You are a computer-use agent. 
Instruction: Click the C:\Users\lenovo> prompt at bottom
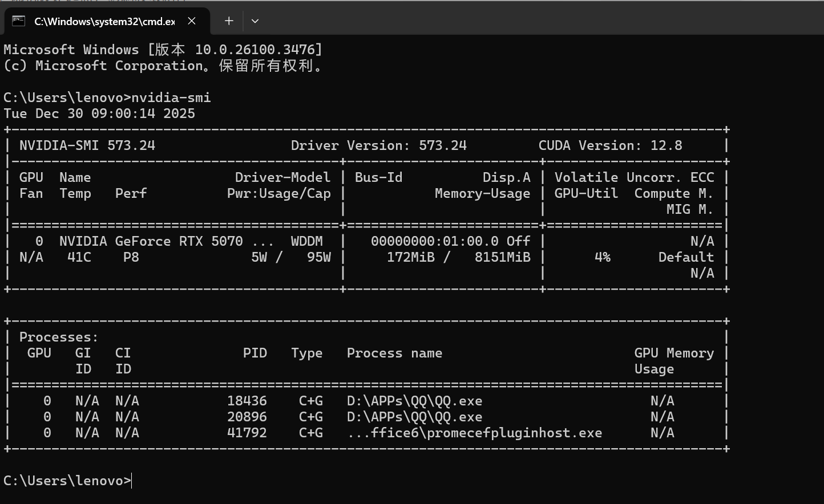tap(67, 481)
